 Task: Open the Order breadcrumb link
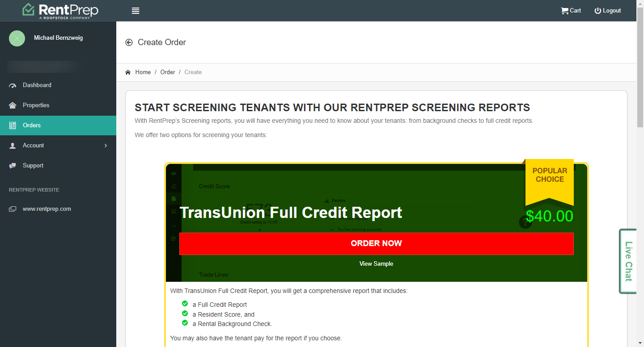pos(167,72)
